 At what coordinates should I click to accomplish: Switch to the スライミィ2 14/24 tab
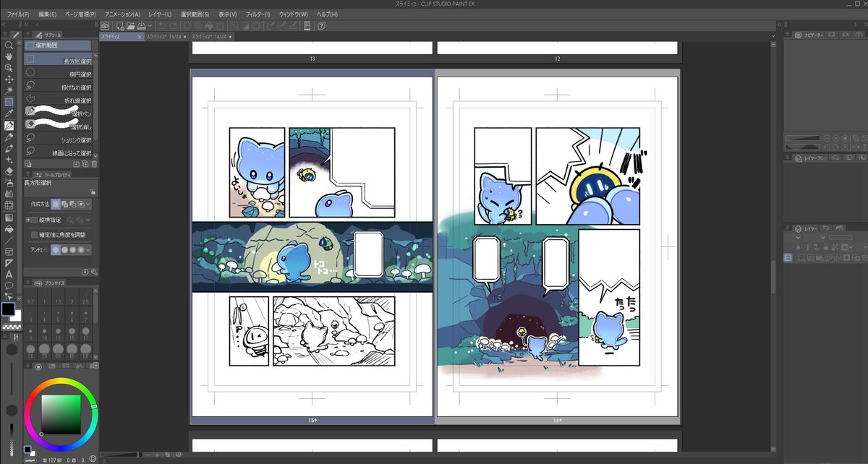click(211, 37)
